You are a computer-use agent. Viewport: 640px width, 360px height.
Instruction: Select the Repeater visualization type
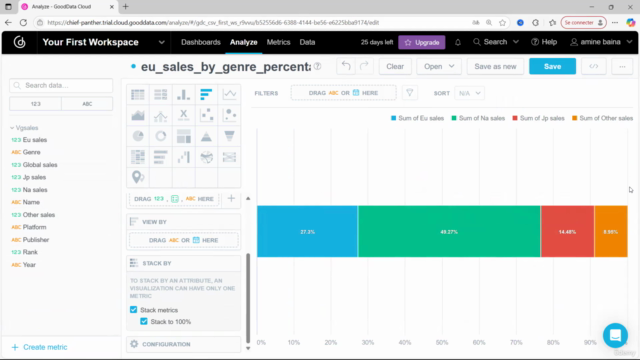161,94
